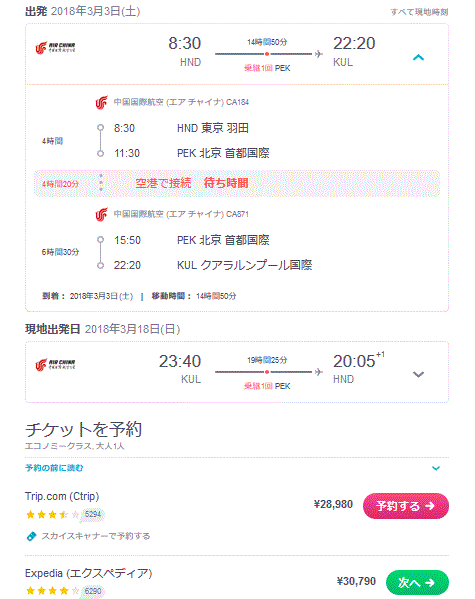Click the pink 予約する button for Trip.com

click(x=406, y=506)
